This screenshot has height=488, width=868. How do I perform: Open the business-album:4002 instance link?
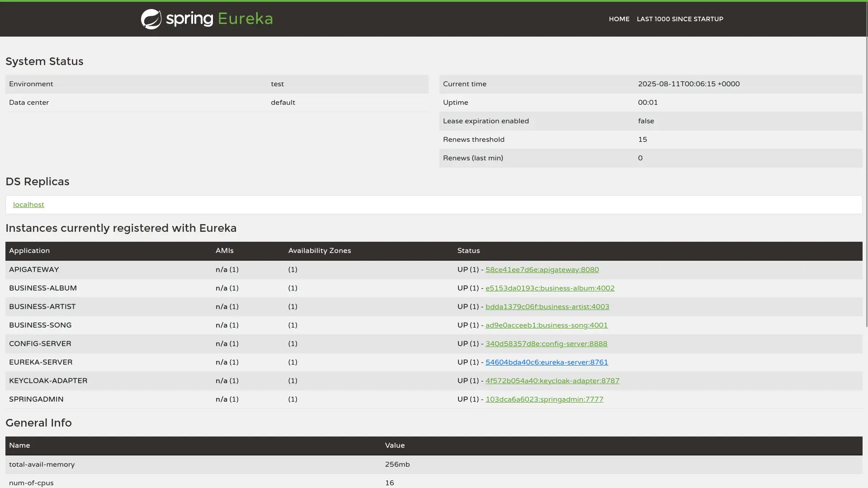[x=550, y=288]
